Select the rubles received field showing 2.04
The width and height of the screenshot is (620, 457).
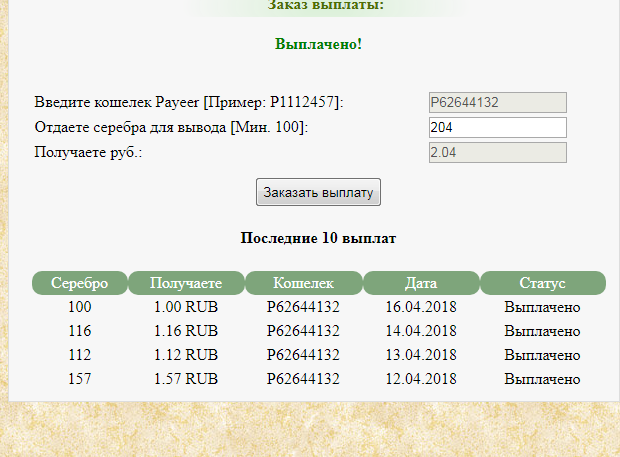pos(497,152)
